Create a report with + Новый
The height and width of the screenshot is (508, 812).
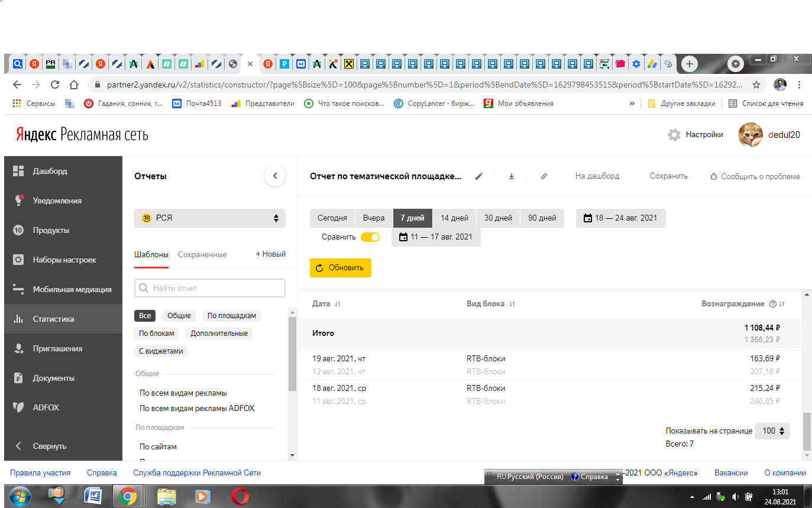click(271, 254)
